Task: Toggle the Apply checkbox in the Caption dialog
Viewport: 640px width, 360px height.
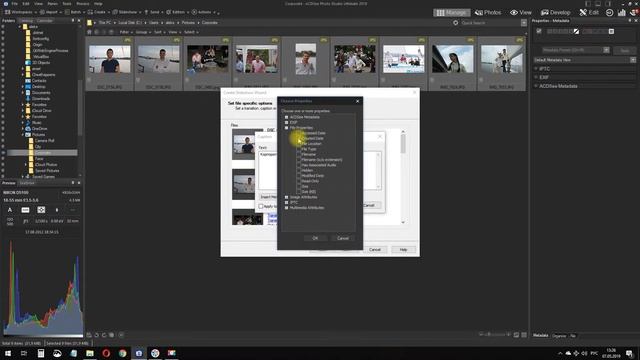Action: tap(260, 206)
